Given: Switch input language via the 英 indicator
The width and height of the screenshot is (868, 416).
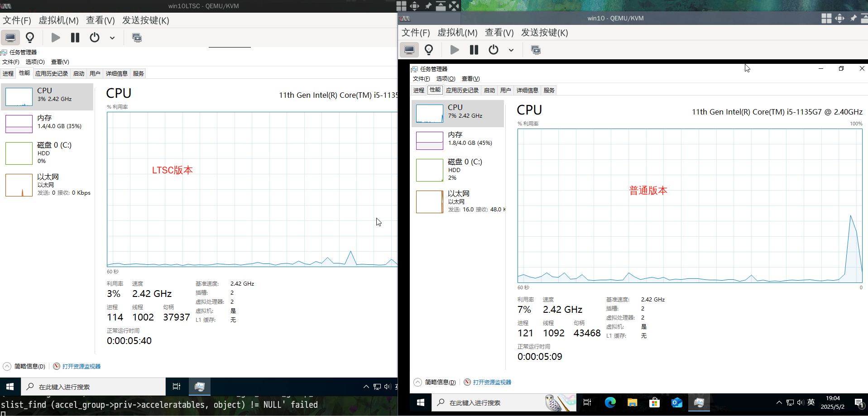Looking at the screenshot, I should [810, 402].
